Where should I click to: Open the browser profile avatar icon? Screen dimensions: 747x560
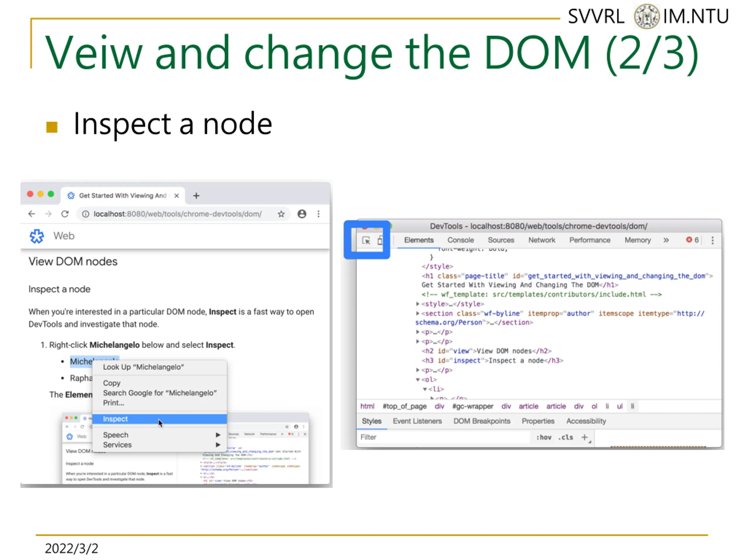click(302, 214)
